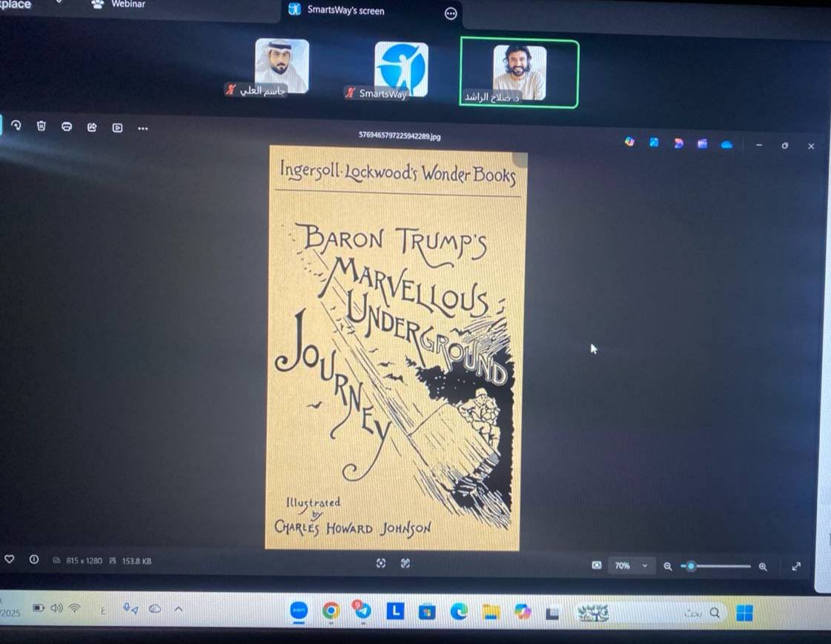Open the 70% zoom level dropdown

click(x=631, y=565)
